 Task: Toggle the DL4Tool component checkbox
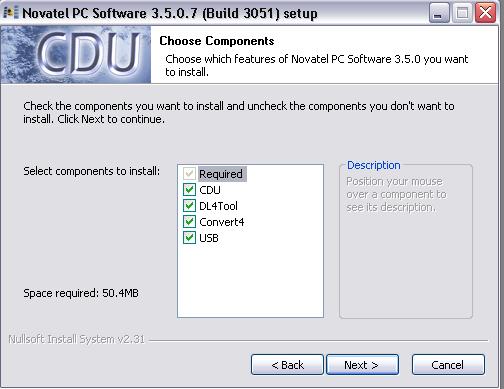(x=189, y=206)
